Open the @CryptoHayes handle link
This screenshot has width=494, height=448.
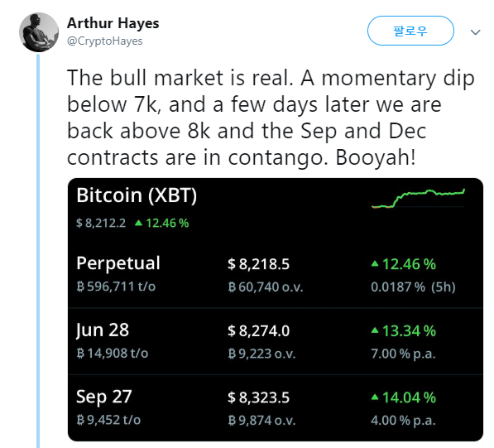[104, 41]
